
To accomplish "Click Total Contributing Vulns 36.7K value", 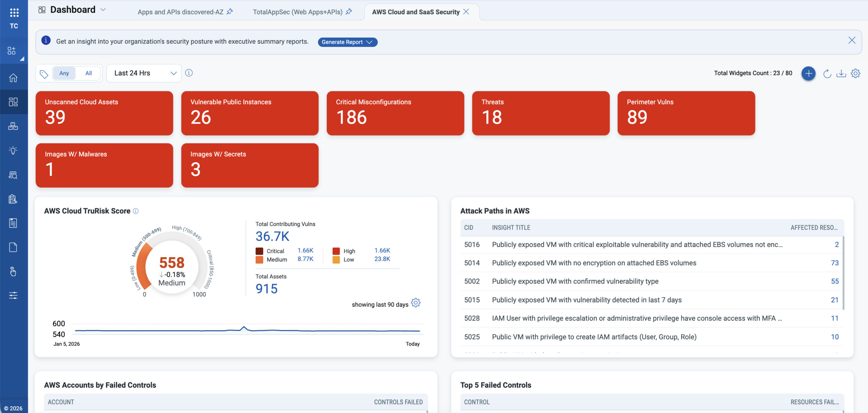I will (x=272, y=236).
